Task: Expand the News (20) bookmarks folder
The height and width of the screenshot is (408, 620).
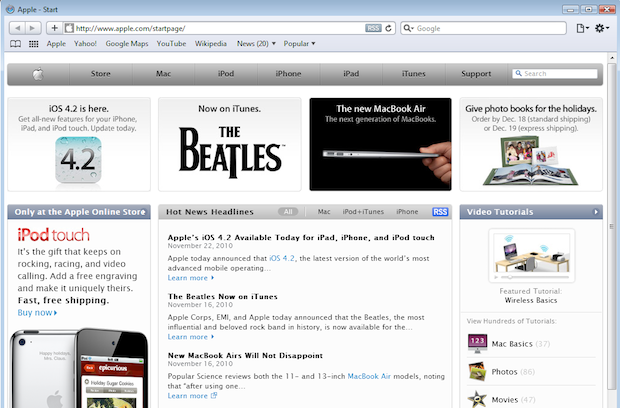Action: pyautogui.click(x=256, y=43)
